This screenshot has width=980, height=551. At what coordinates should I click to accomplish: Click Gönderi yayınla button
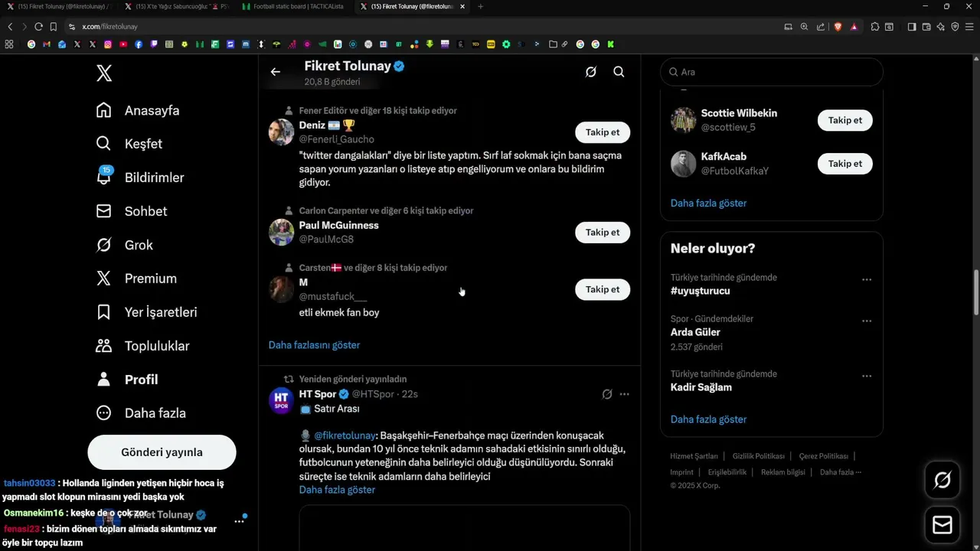[x=162, y=452]
